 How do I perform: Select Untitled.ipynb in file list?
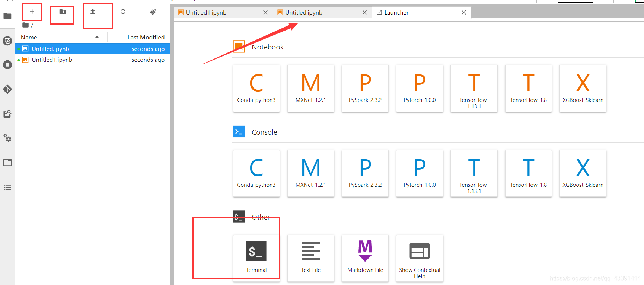pos(93,49)
